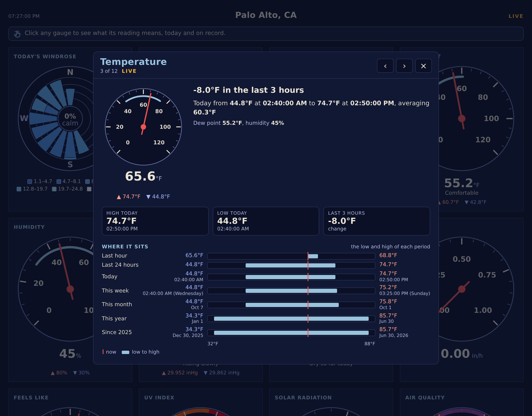532x416 pixels.
Task: Click the 75.2°F Sunday weekly high
Action: pyautogui.click(x=405, y=290)
